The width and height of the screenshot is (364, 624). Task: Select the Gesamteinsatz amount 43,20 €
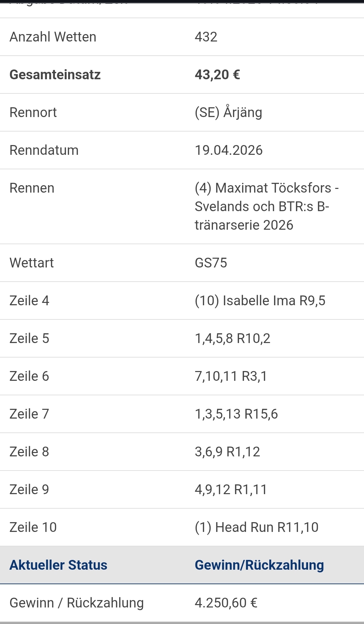(x=217, y=75)
